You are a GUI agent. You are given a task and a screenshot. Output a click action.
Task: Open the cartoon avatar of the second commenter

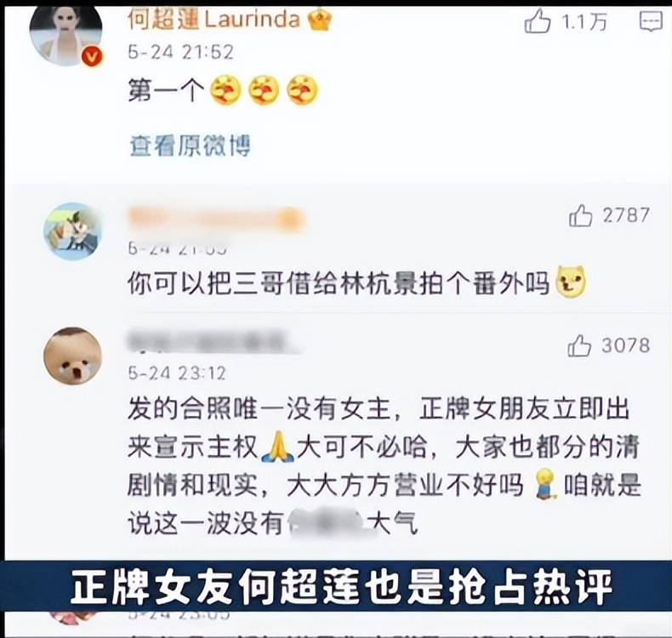coord(73,231)
